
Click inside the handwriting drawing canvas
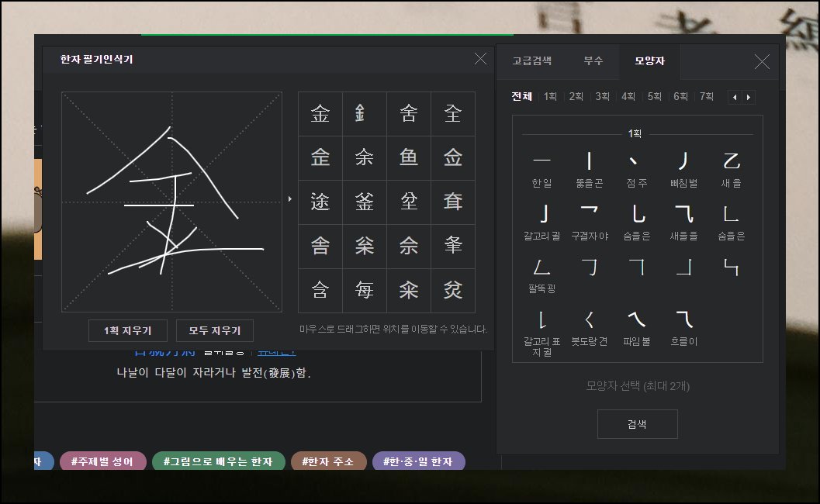point(171,202)
